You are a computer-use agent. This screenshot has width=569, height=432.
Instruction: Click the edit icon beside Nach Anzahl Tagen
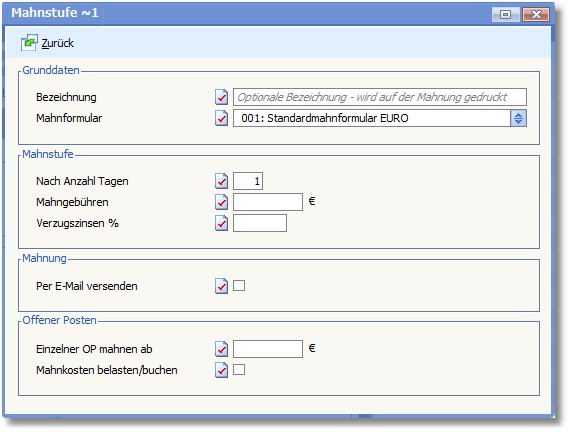click(x=221, y=181)
